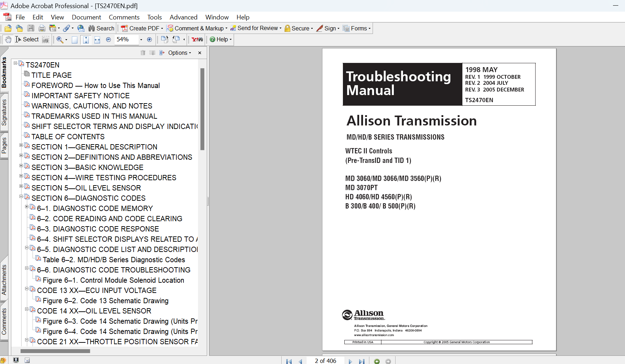Open Figure 6–1. Control Module Solenoid Location
The image size is (625, 364).
pos(113,280)
